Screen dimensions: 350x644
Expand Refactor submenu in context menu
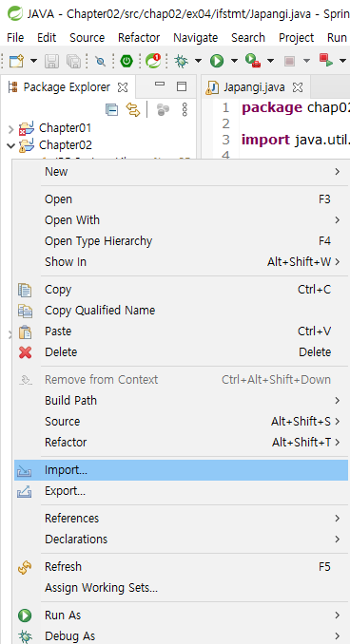[x=181, y=443]
